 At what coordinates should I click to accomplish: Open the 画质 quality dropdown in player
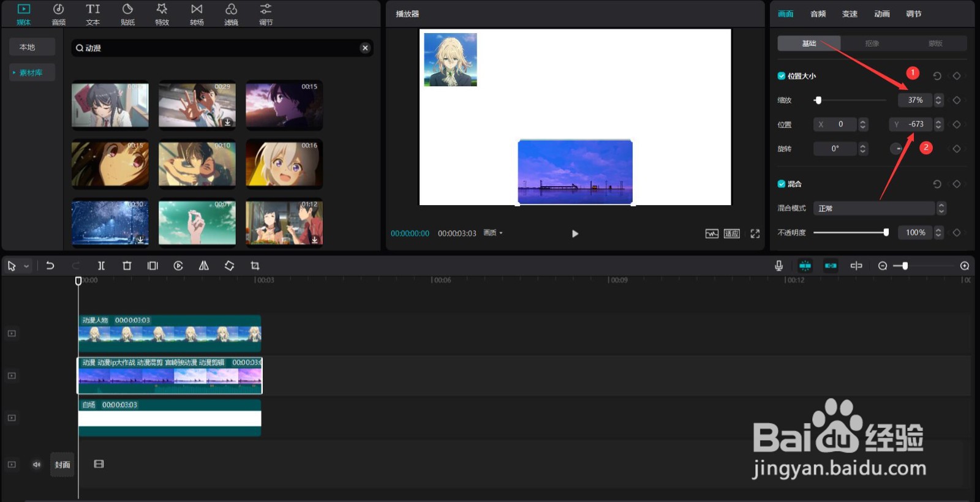(493, 233)
